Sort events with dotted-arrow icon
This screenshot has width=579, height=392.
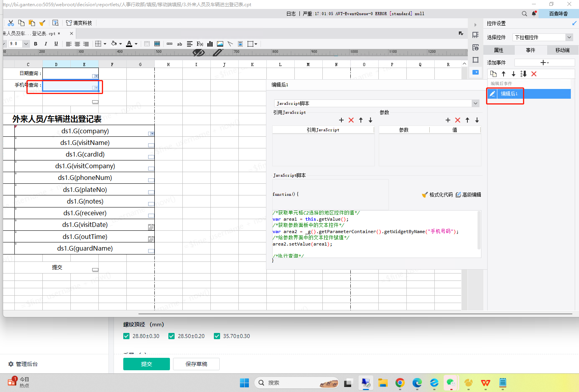coord(523,74)
